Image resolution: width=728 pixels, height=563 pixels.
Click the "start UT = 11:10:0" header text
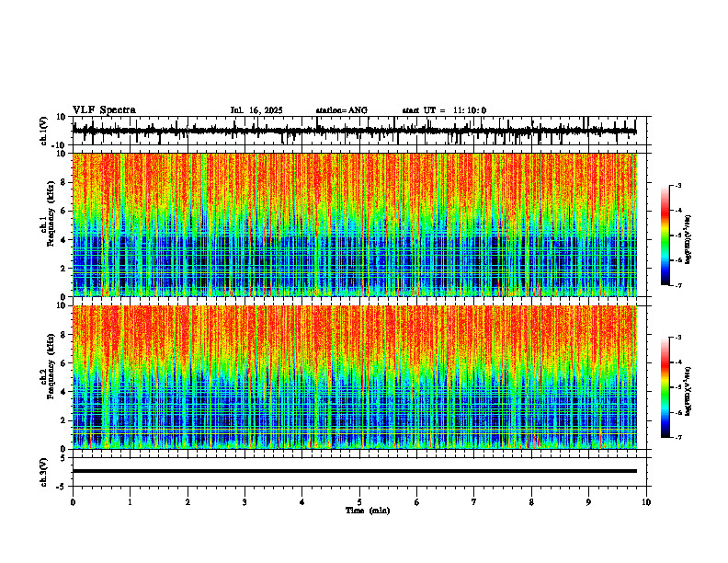click(x=444, y=110)
